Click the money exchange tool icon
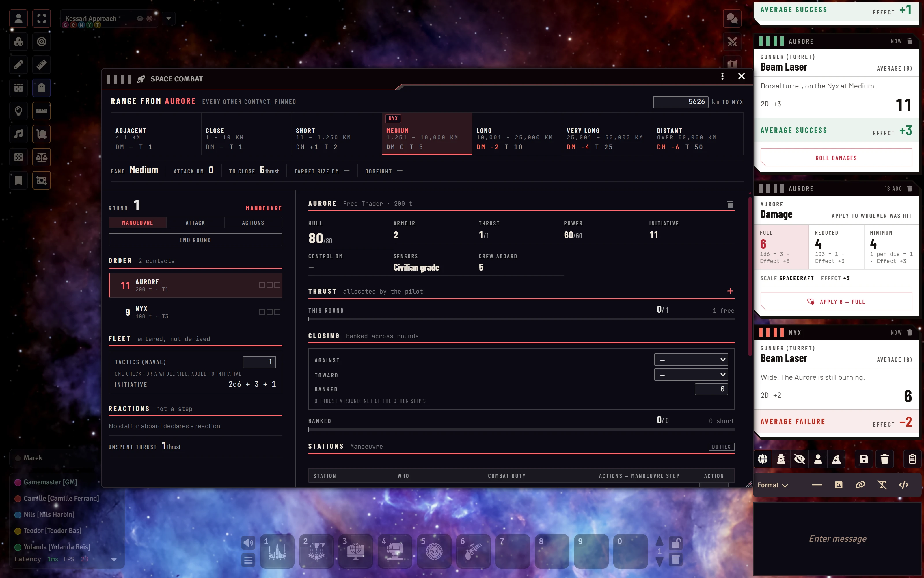The width and height of the screenshot is (924, 578). (42, 180)
